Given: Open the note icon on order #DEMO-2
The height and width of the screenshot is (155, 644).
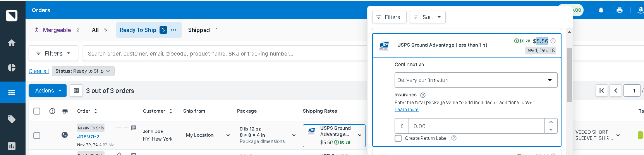Looking at the screenshot, I should 134,128.
